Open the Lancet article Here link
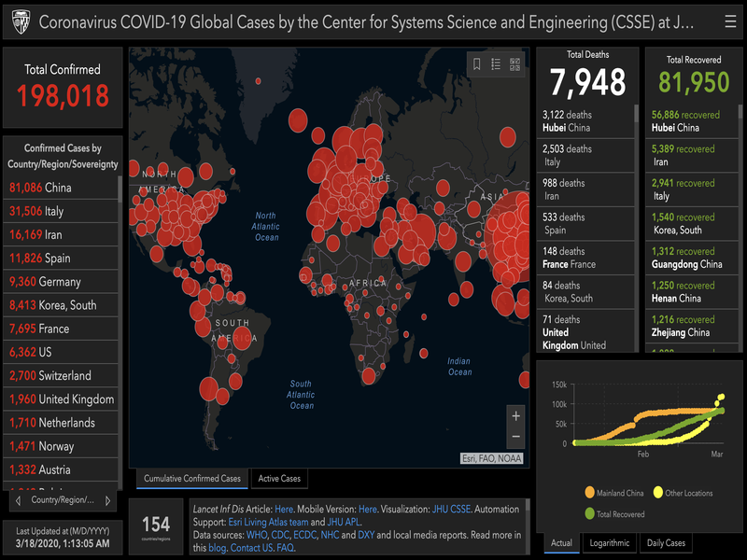The width and height of the screenshot is (747, 560). [284, 509]
